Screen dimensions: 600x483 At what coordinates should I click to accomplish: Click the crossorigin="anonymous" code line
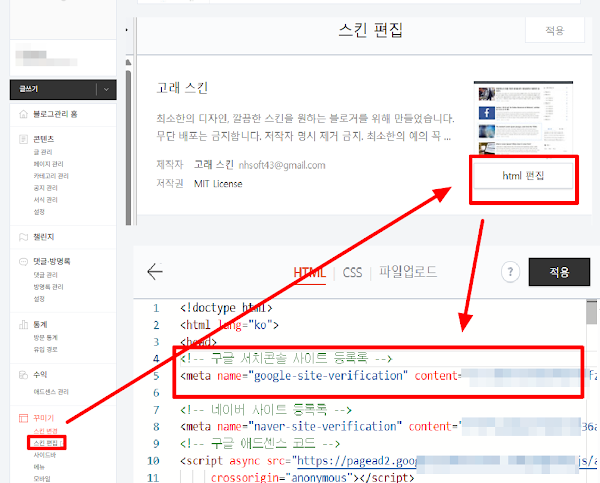pyautogui.click(x=312, y=477)
